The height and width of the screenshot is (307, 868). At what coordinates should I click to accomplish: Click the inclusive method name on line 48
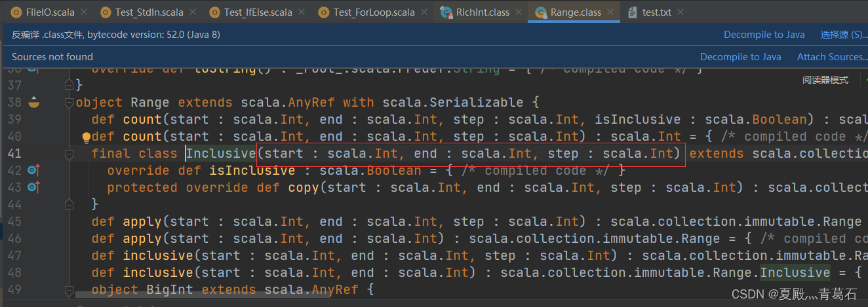[x=158, y=273]
